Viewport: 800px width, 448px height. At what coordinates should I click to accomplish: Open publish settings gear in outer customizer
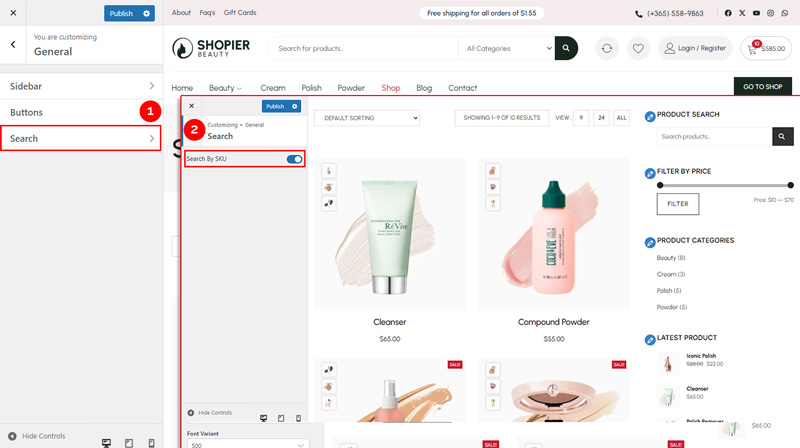(x=146, y=13)
